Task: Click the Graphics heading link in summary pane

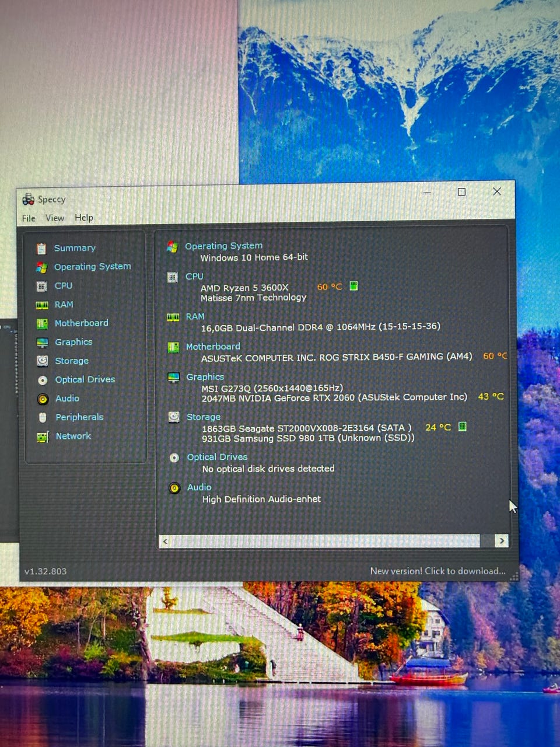Action: pyautogui.click(x=205, y=377)
